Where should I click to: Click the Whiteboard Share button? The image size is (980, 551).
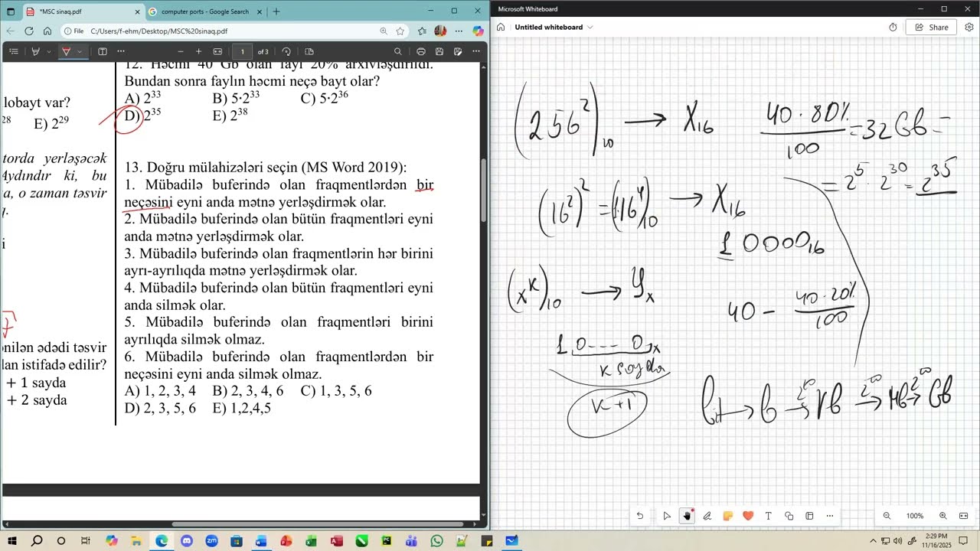click(931, 27)
